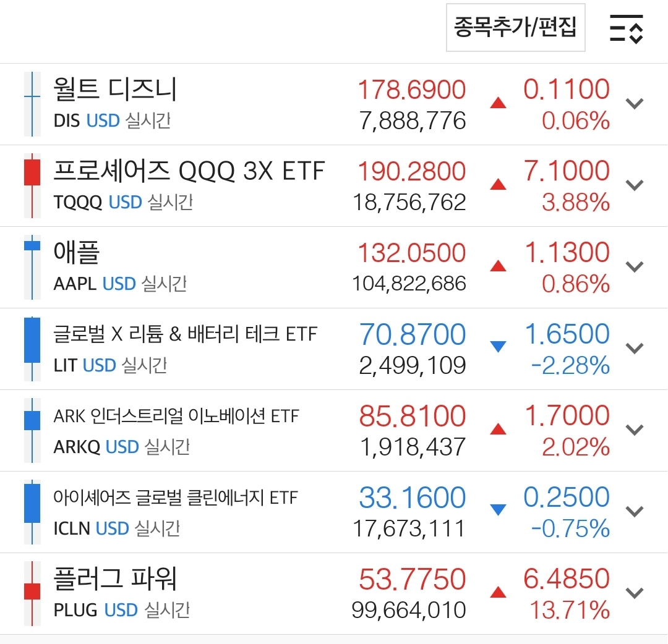
Task: Click the ARKQ candlestick chart icon
Action: pos(32,430)
